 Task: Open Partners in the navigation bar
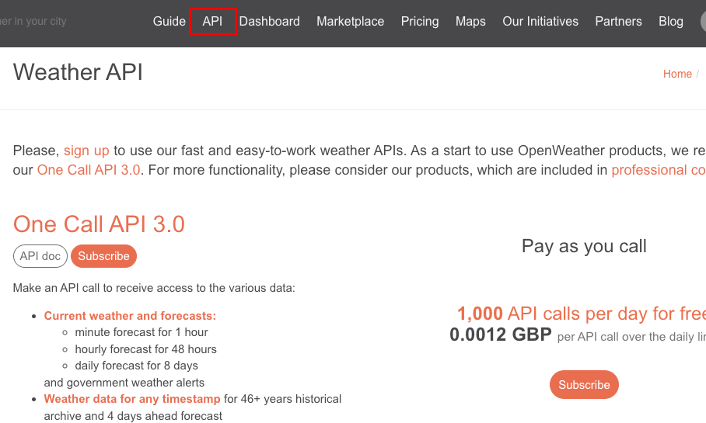618,21
